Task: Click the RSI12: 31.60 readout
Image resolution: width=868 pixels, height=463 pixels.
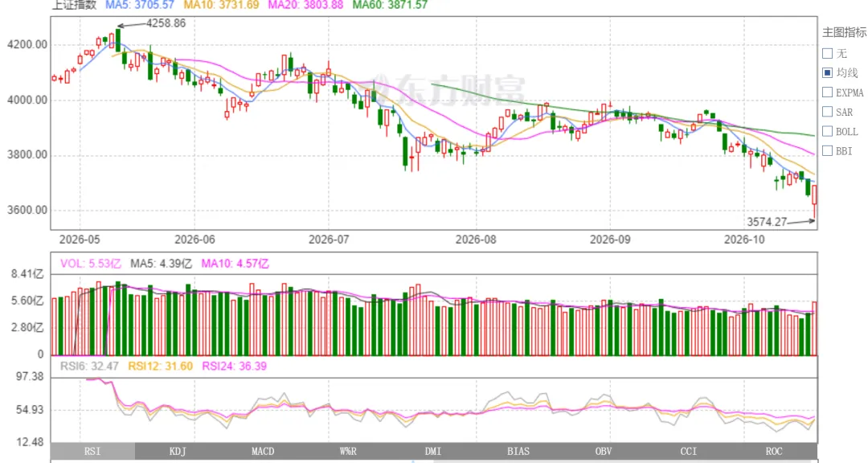Action: click(x=161, y=366)
